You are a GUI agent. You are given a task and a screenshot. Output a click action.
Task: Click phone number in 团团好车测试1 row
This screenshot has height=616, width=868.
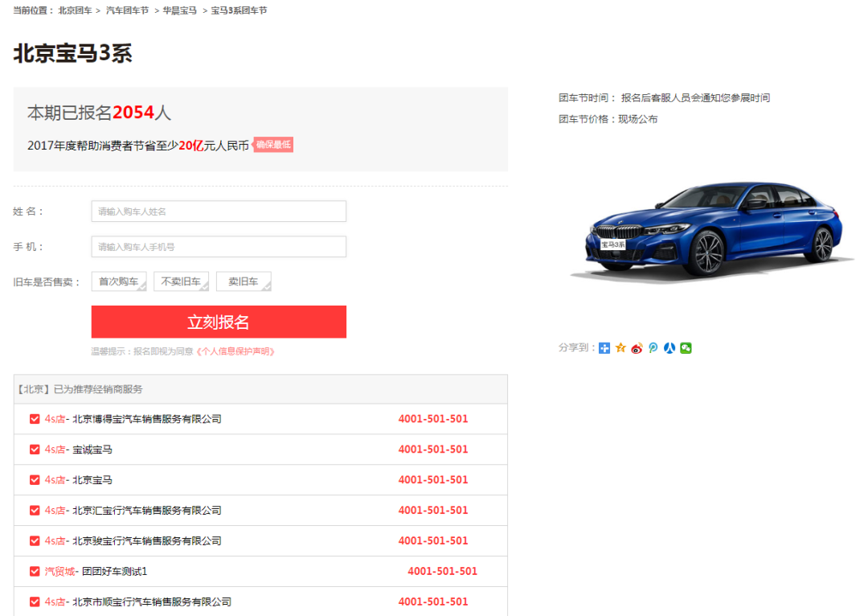(x=442, y=572)
